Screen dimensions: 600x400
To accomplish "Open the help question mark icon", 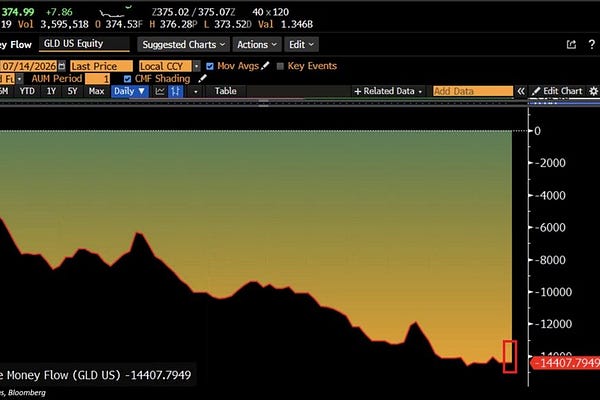I will (x=591, y=44).
